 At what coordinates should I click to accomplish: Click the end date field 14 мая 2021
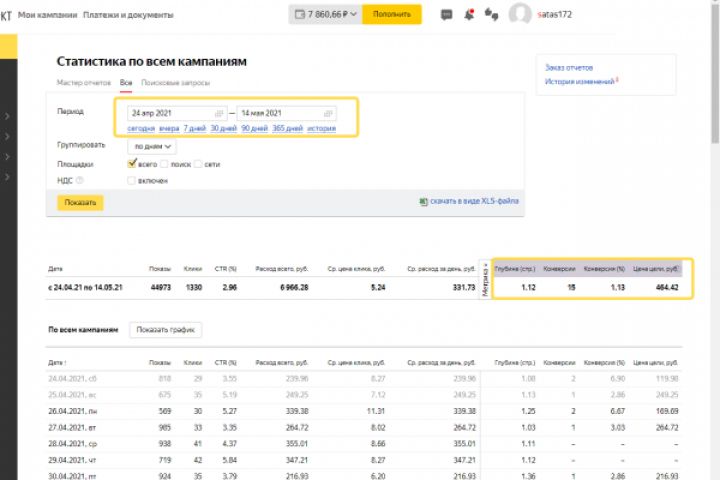click(287, 113)
